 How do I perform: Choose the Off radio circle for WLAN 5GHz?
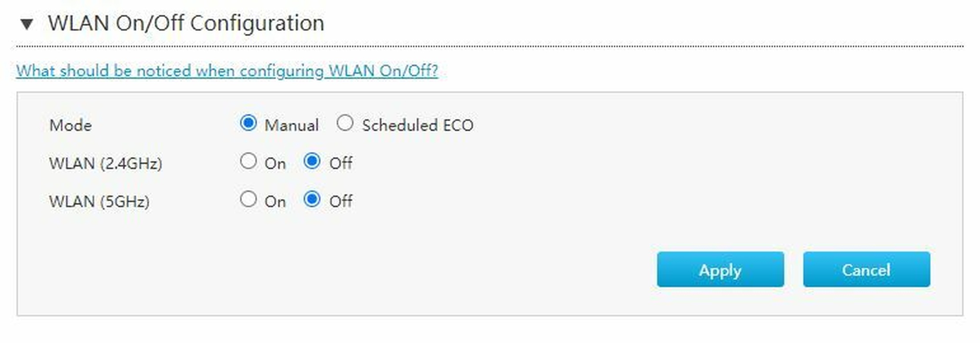(312, 199)
